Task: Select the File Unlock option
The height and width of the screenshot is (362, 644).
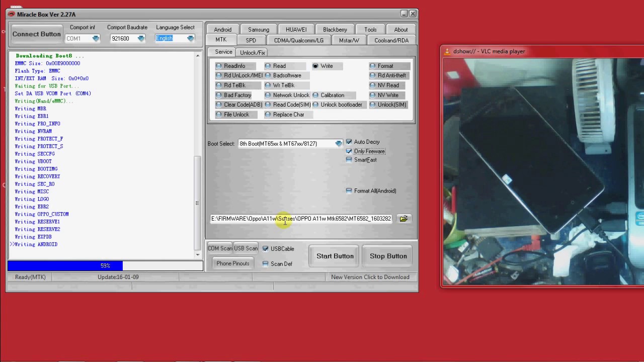Action: click(x=236, y=115)
